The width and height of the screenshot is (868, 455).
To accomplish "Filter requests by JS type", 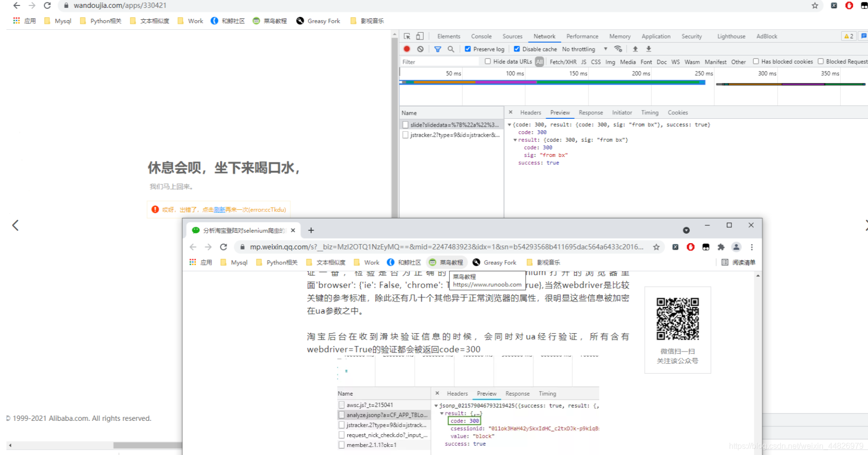I will click(583, 62).
